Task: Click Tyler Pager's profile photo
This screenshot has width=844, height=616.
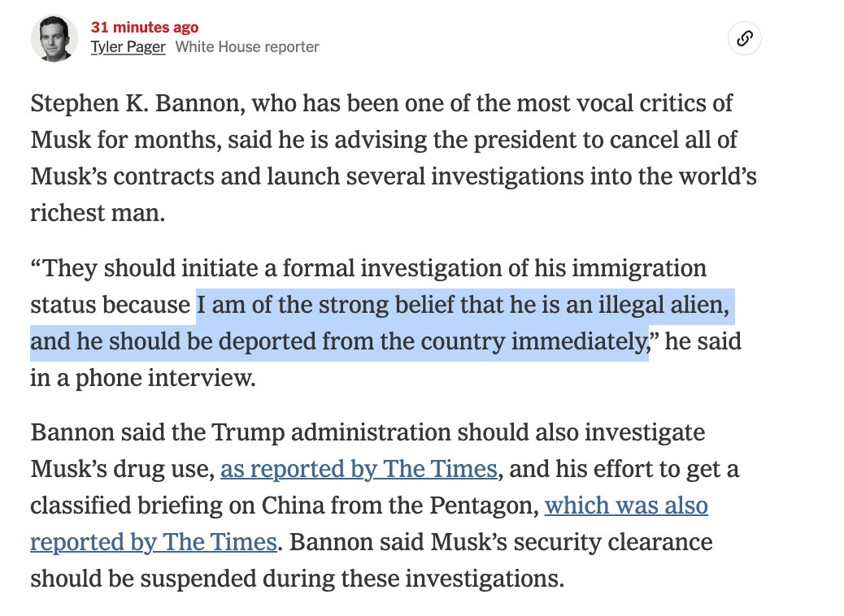Action: coord(54,39)
